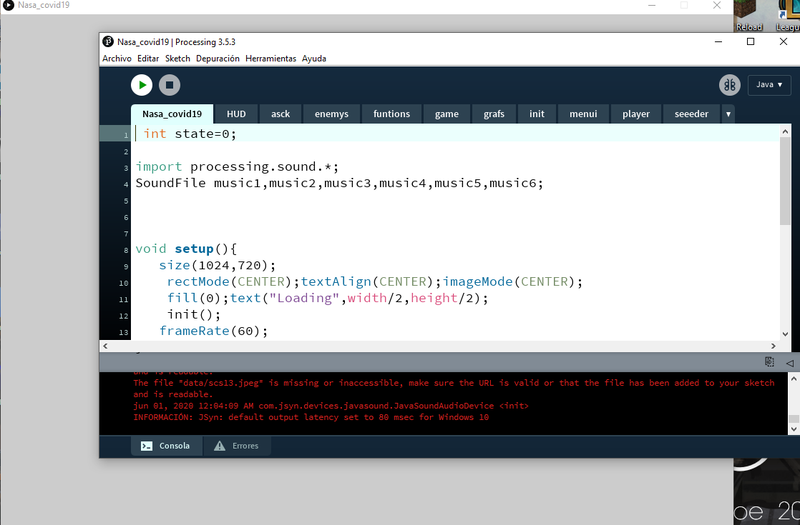This screenshot has width=800, height=525.
Task: Open the seeeder tab
Action: tap(691, 114)
